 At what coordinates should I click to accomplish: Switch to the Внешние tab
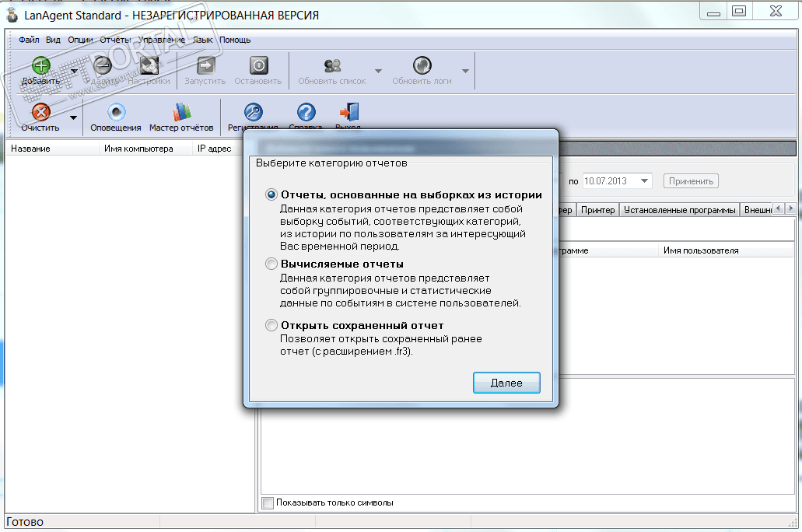758,210
